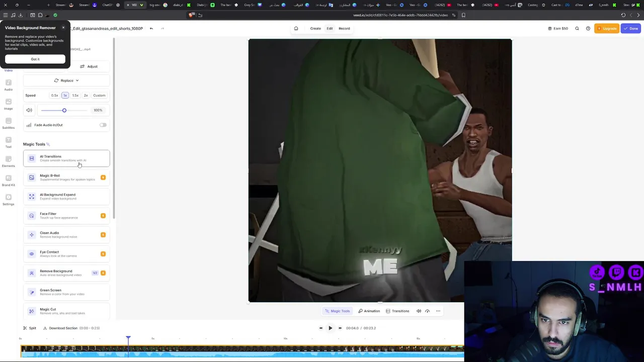Open the Transitions toolbar tab
Screen dimensions: 644x362
point(397,311)
